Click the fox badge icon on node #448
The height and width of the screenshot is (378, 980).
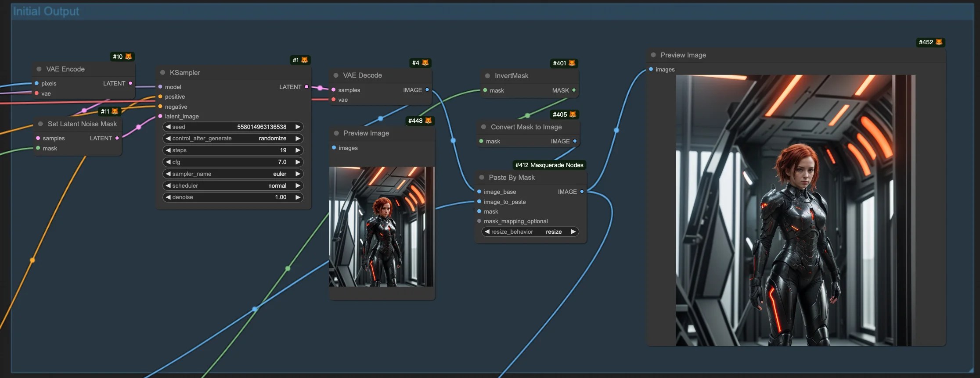pyautogui.click(x=428, y=121)
